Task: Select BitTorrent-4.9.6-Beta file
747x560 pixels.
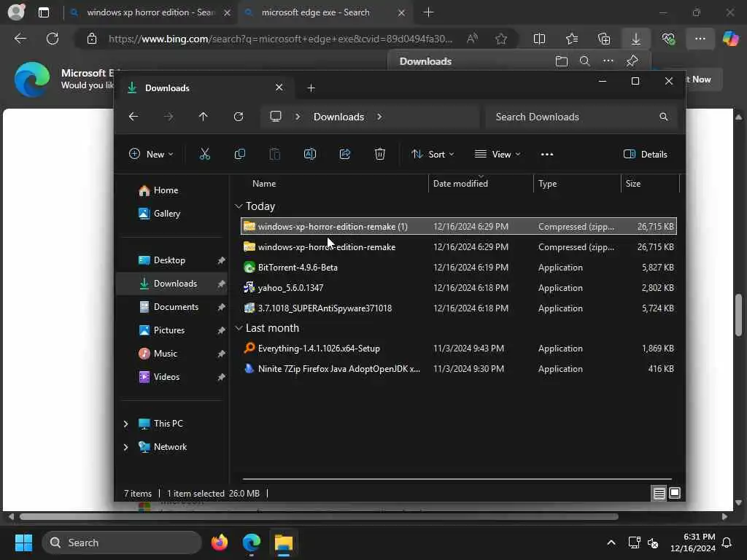Action: pos(458,268)
